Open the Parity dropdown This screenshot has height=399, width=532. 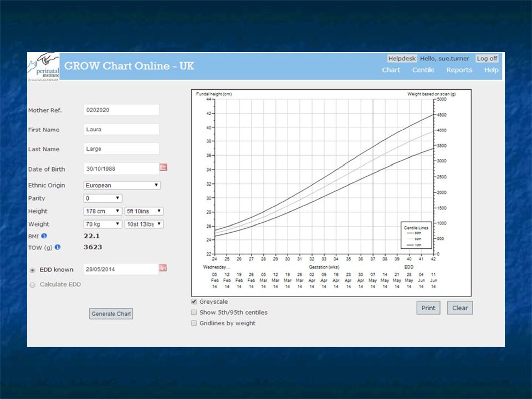point(103,198)
